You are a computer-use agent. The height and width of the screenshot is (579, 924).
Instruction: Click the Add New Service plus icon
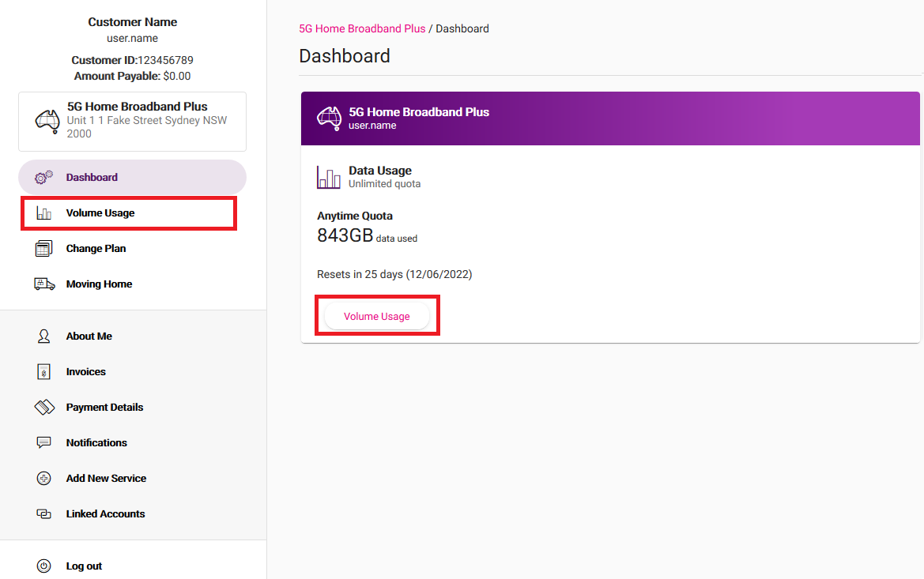pyautogui.click(x=43, y=479)
